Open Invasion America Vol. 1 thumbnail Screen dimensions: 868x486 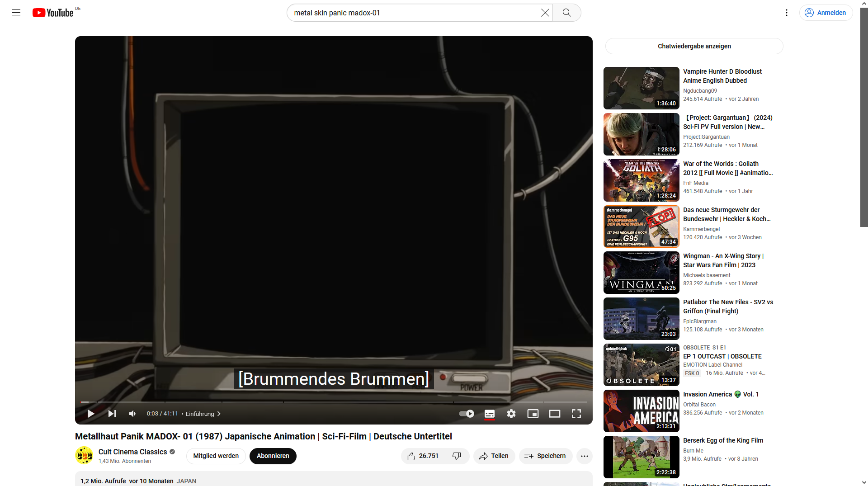pos(642,411)
